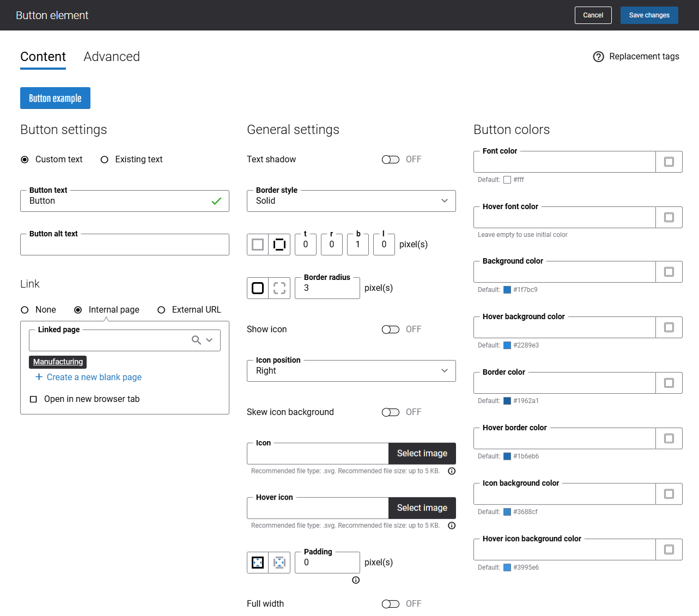
Task: Click plus icon for new blank page
Action: coord(39,377)
